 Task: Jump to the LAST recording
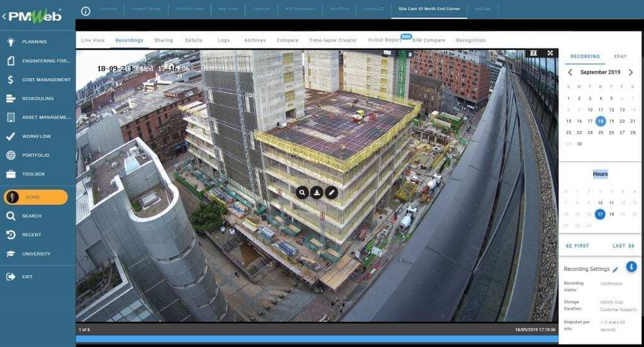623,246
